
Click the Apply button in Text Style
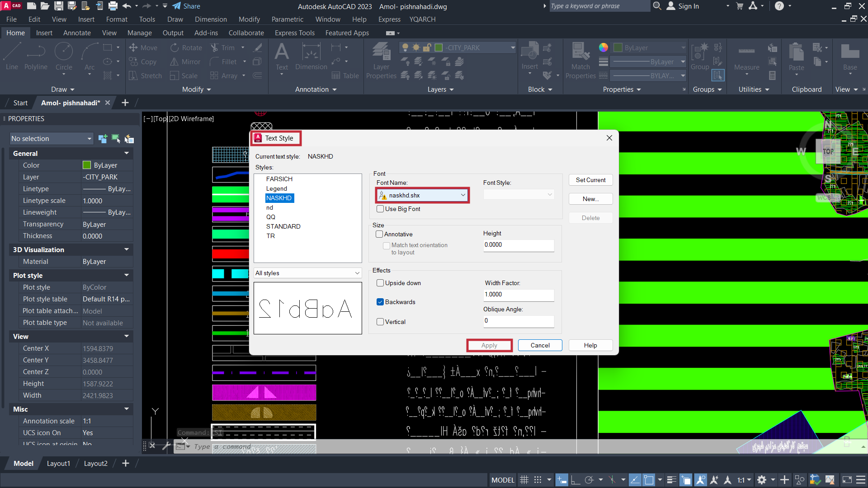tap(489, 345)
